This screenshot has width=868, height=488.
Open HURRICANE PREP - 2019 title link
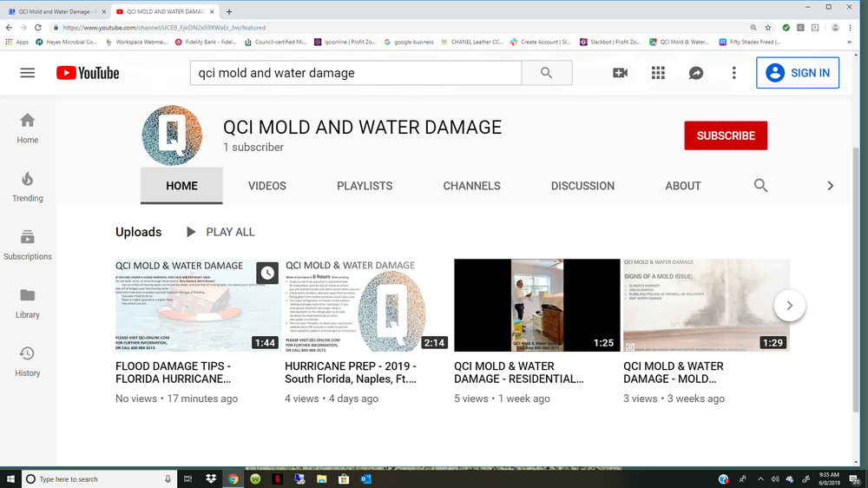click(x=351, y=373)
